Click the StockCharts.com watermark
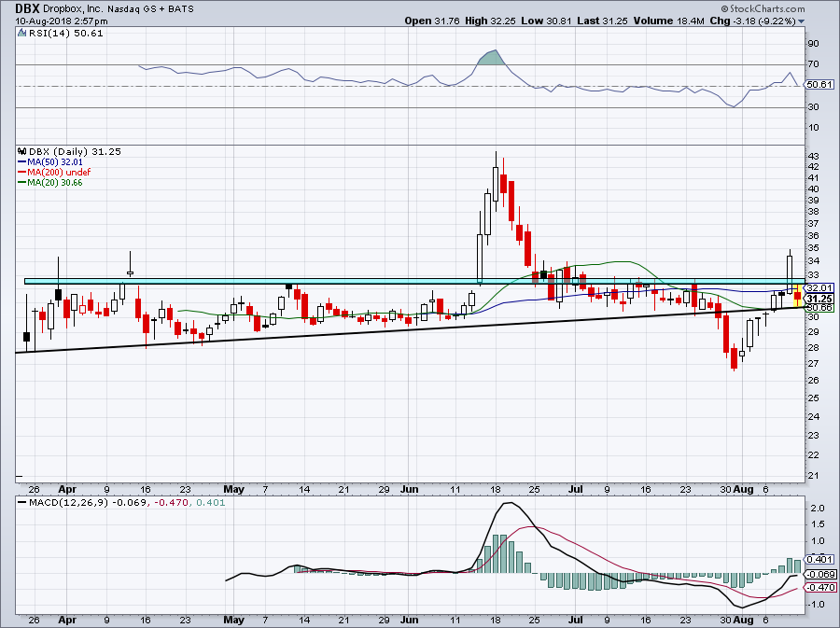This screenshot has width=840, height=628. pyautogui.click(x=789, y=20)
